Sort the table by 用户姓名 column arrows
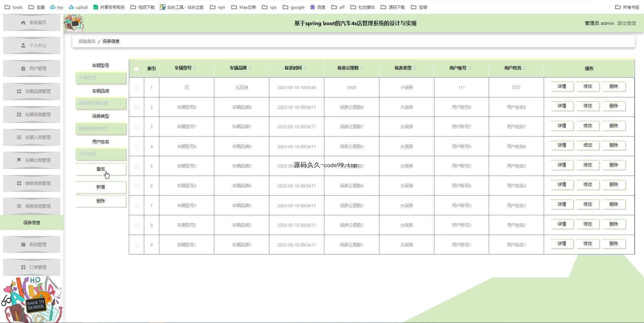644x323 pixels. click(525, 68)
